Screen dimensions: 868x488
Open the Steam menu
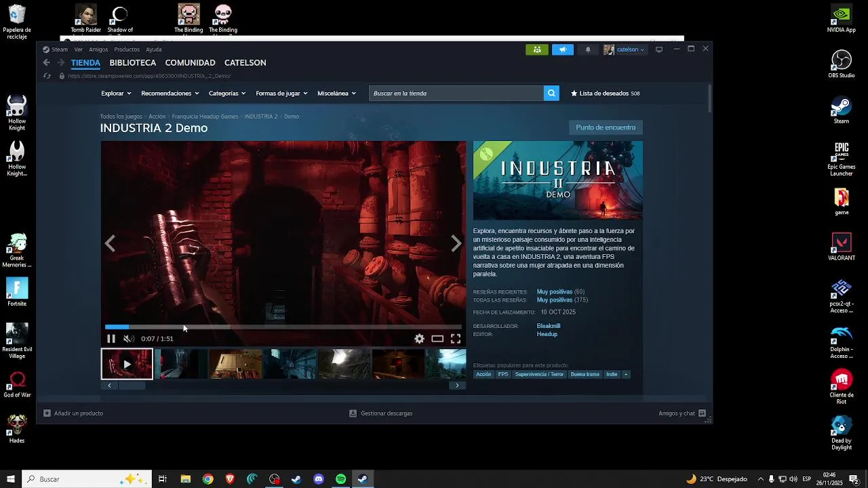point(56,49)
